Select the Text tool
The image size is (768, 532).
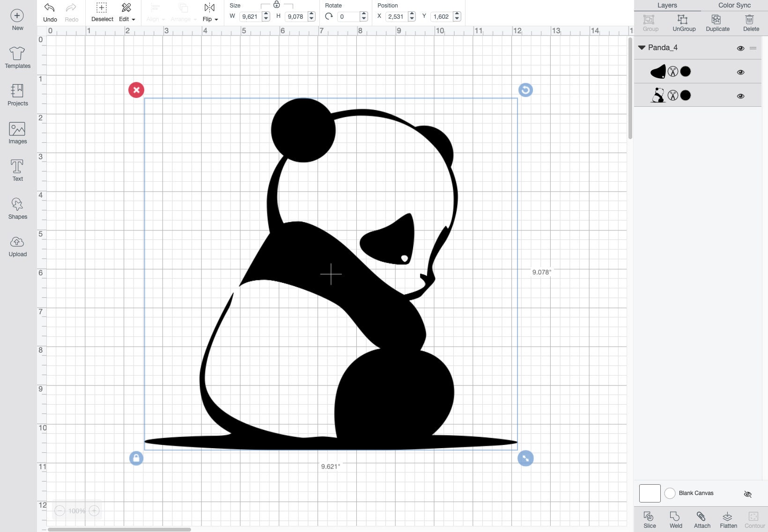pos(17,170)
